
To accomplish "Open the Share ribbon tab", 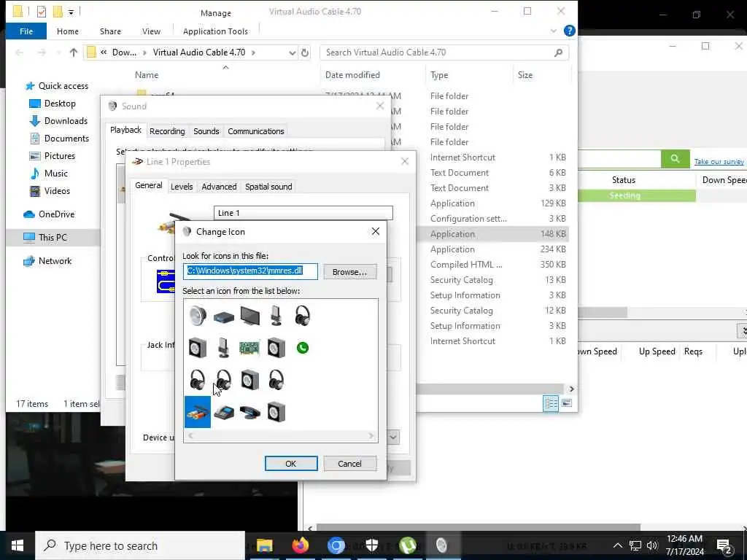I will coord(110,31).
